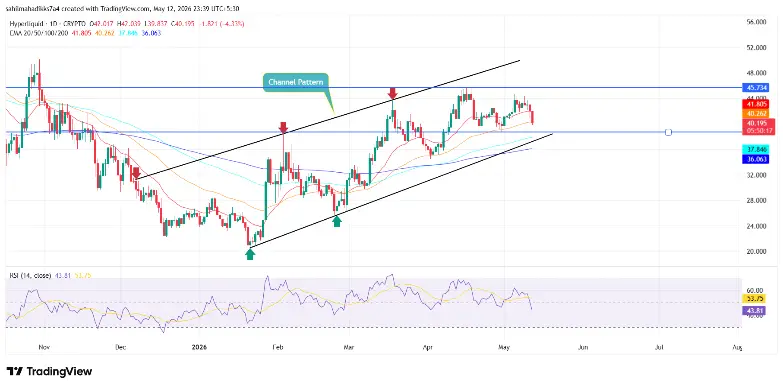This screenshot has height=388, width=783.
Task: Click the green up-arrow marker at the late-January low
Action: point(250,255)
